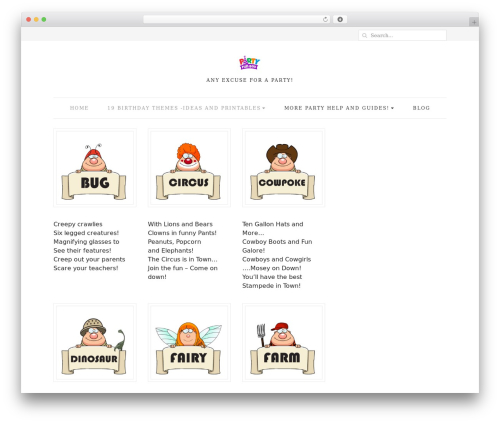Screen dimensions: 500x423
Task: Click the yellow minimize window button
Action: [x=36, y=19]
